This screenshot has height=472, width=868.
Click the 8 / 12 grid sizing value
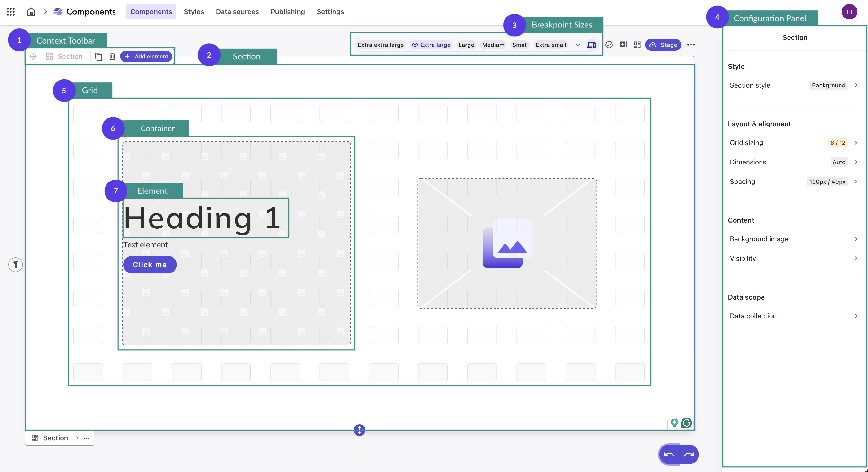[838, 143]
